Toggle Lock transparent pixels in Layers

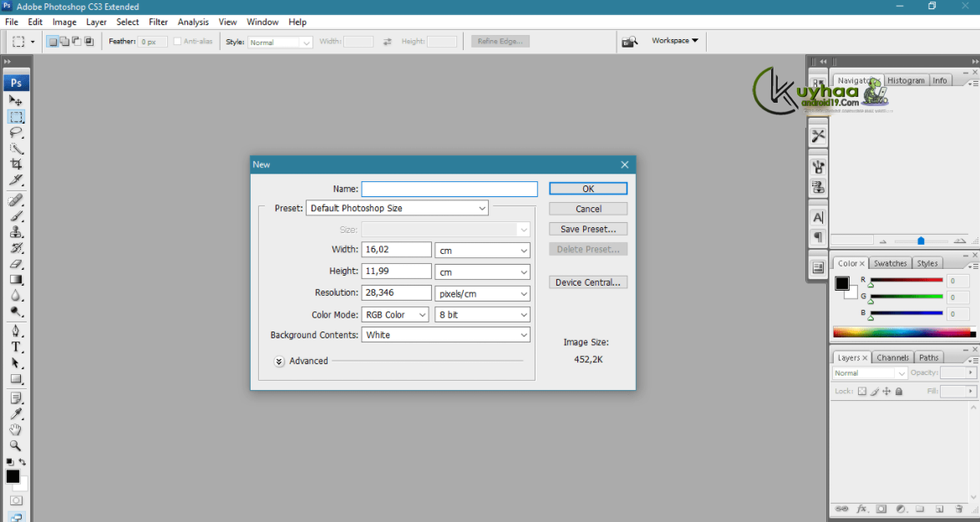tap(862, 392)
